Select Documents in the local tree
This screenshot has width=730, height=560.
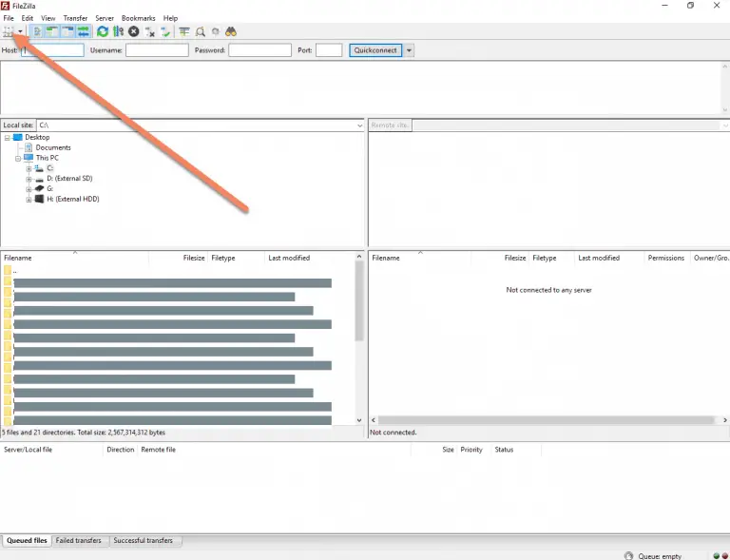point(53,147)
